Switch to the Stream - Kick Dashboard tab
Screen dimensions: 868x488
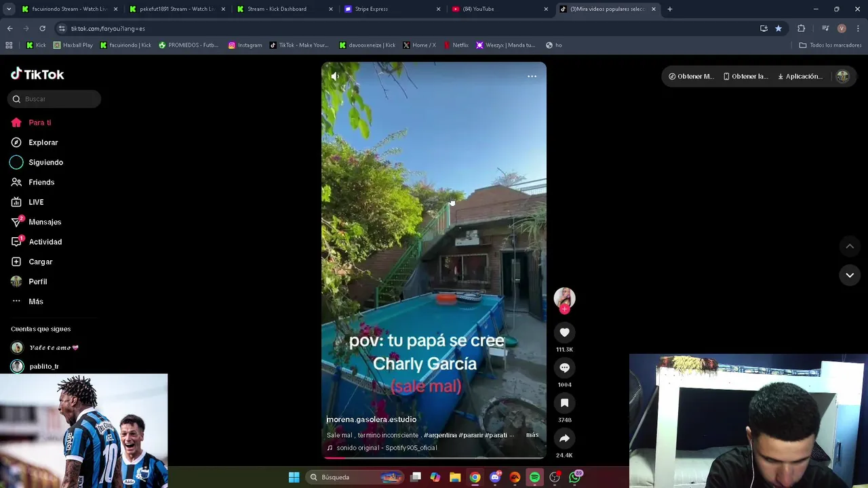click(285, 9)
